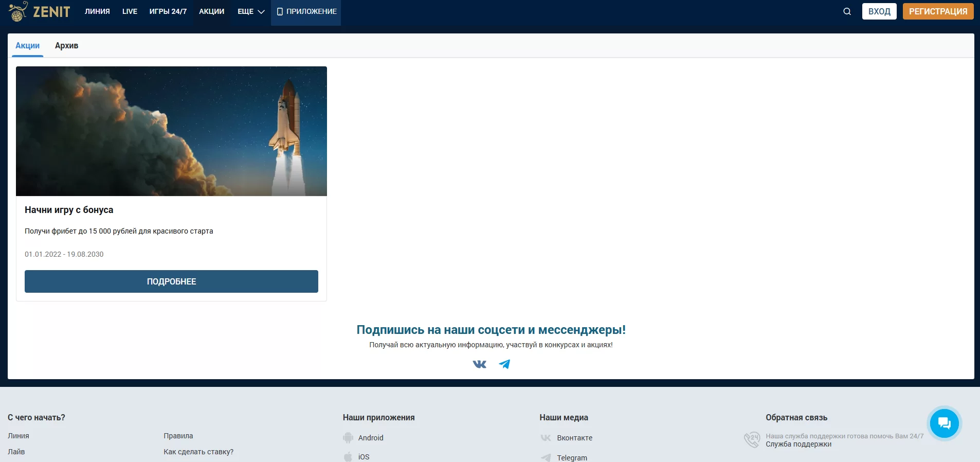980x462 pixels.
Task: Go to LIVE section in navigation
Action: [130, 11]
